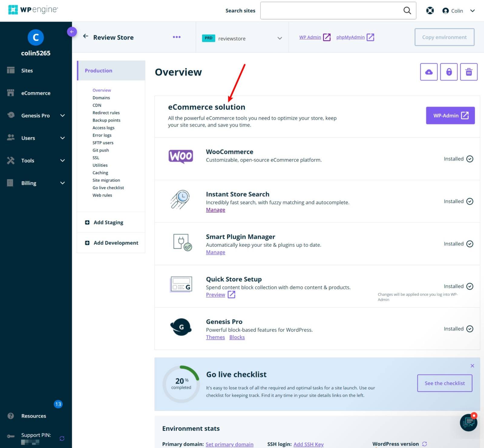
Task: Go back using arrow beside Review Store
Action: (86, 36)
